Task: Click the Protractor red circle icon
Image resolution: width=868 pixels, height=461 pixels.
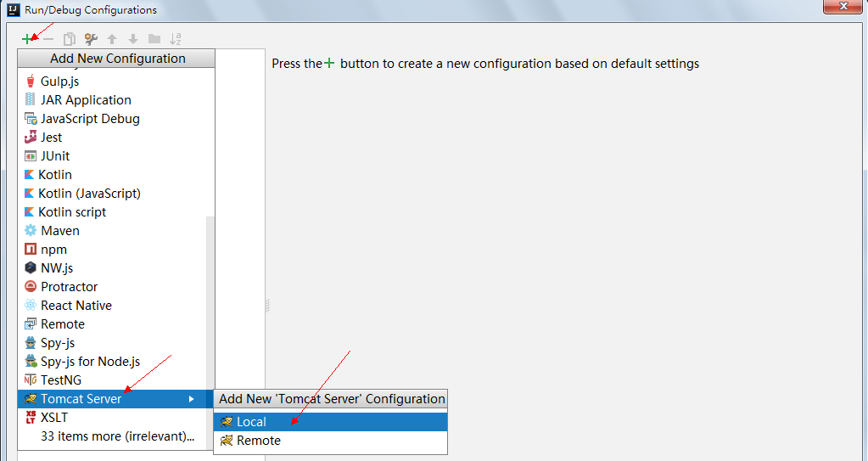Action: (x=31, y=286)
